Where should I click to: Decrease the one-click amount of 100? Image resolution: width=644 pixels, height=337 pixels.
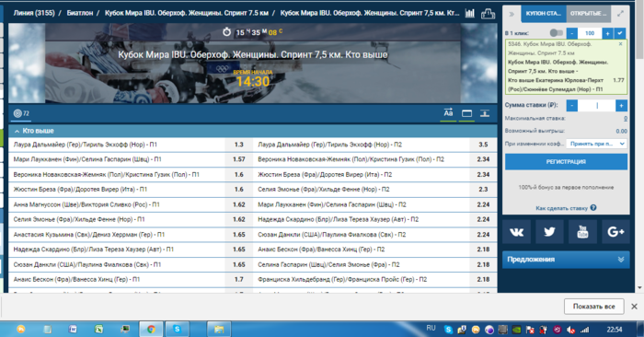click(x=571, y=33)
